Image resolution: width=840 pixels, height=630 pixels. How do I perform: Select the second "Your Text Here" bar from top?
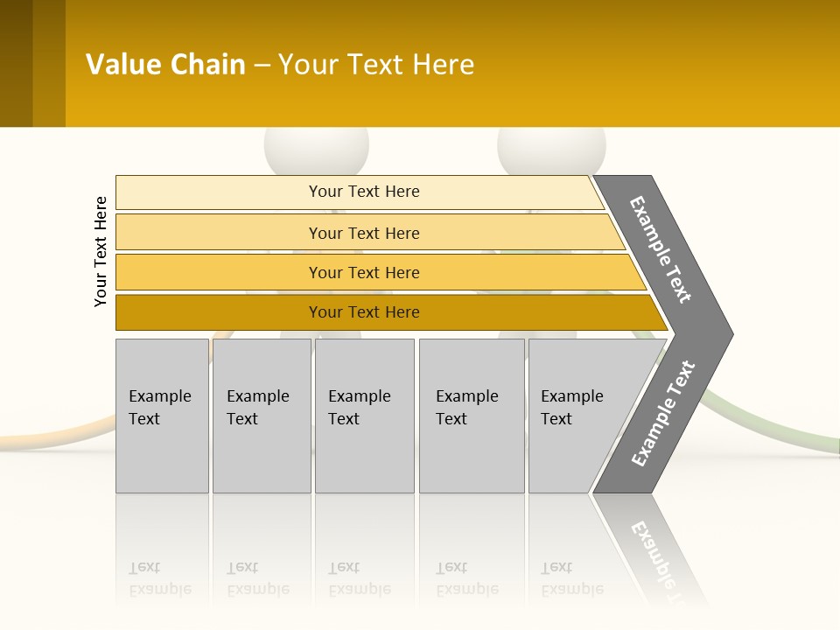pyautogui.click(x=363, y=233)
